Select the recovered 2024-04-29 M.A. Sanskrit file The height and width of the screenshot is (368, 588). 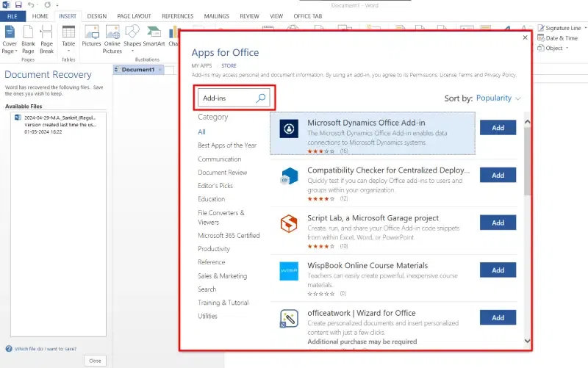point(59,124)
